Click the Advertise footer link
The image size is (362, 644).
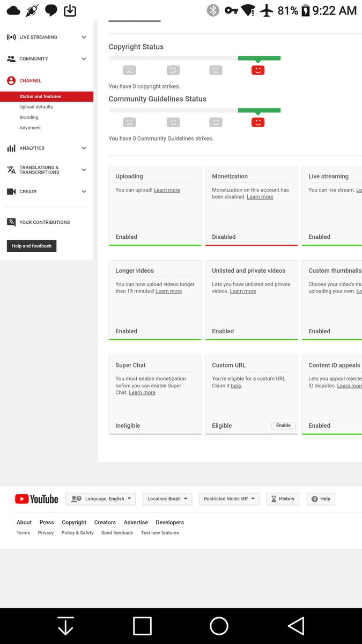tap(136, 523)
